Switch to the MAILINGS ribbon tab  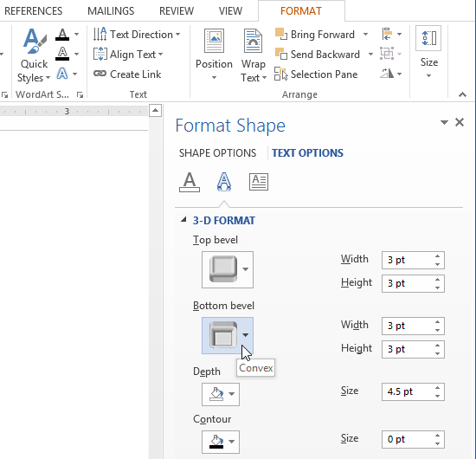coord(111,11)
